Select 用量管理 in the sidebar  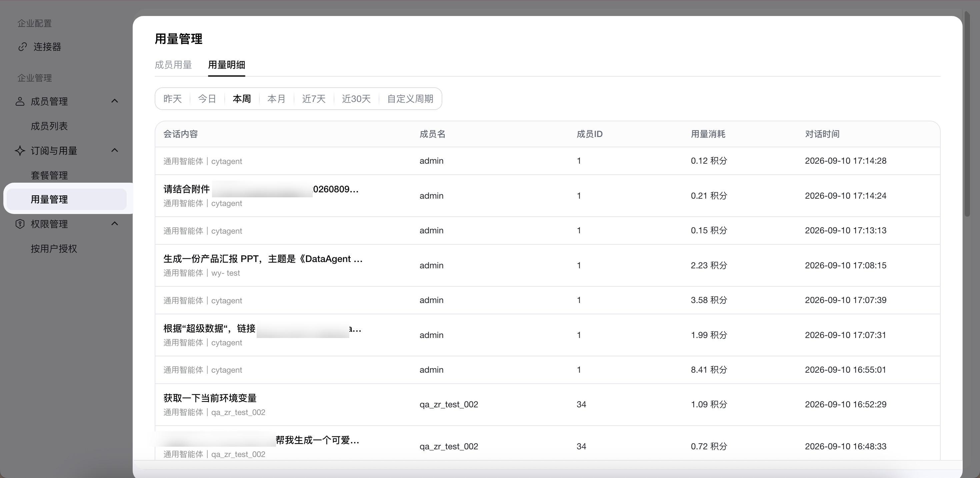click(x=67, y=199)
